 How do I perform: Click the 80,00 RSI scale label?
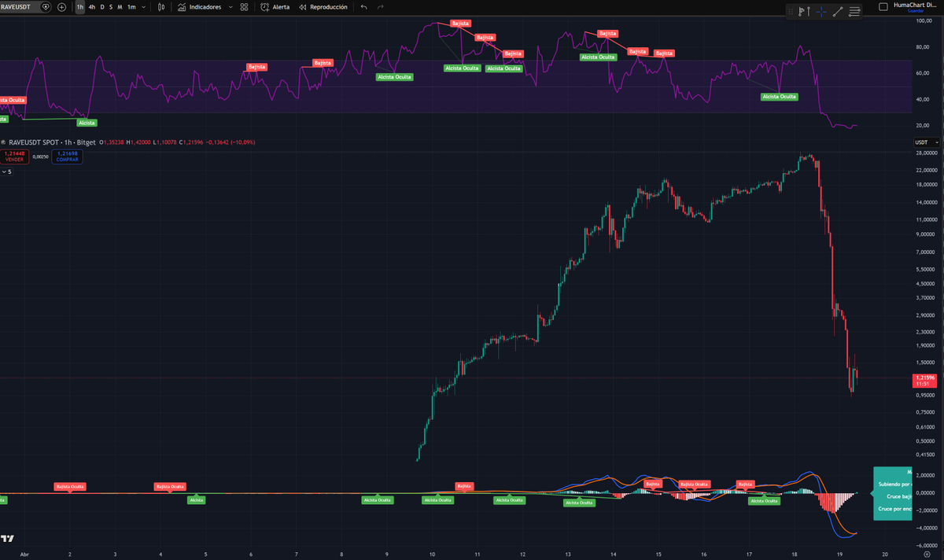click(x=923, y=47)
